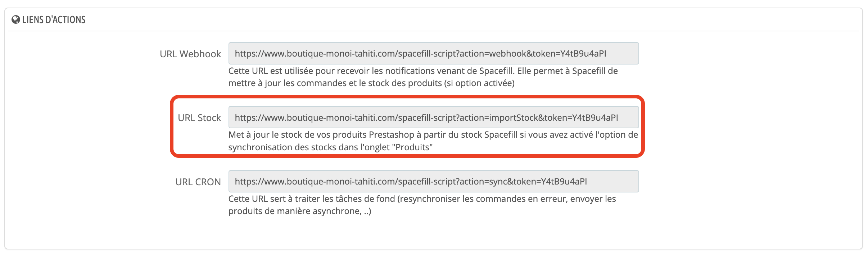
Task: Click the globe icon beside LIENS D'ACTIONS
Action: [15, 19]
